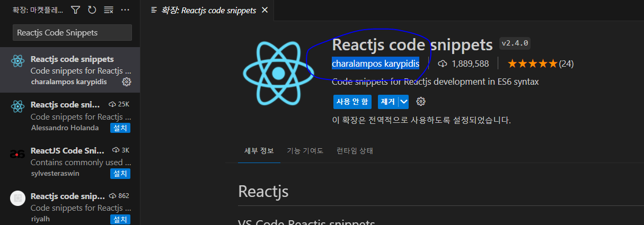Click the Reactjs code snippets title heading
This screenshot has height=225, width=644.
coord(412,44)
